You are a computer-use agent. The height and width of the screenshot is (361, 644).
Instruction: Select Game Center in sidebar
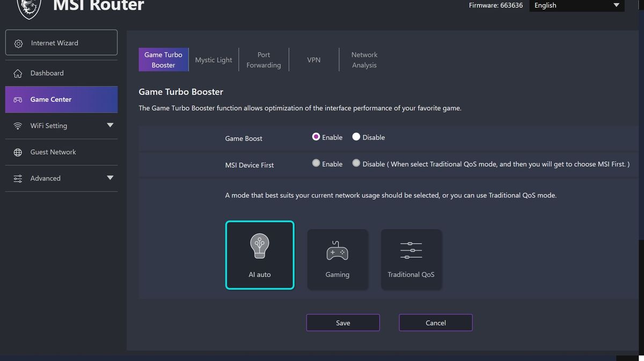coord(61,99)
